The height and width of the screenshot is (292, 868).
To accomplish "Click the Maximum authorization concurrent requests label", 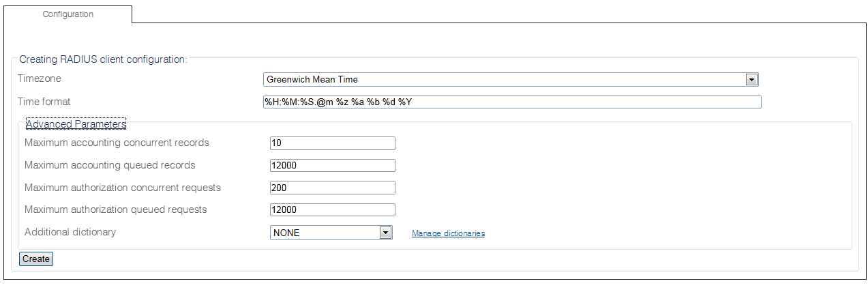I will (123, 187).
